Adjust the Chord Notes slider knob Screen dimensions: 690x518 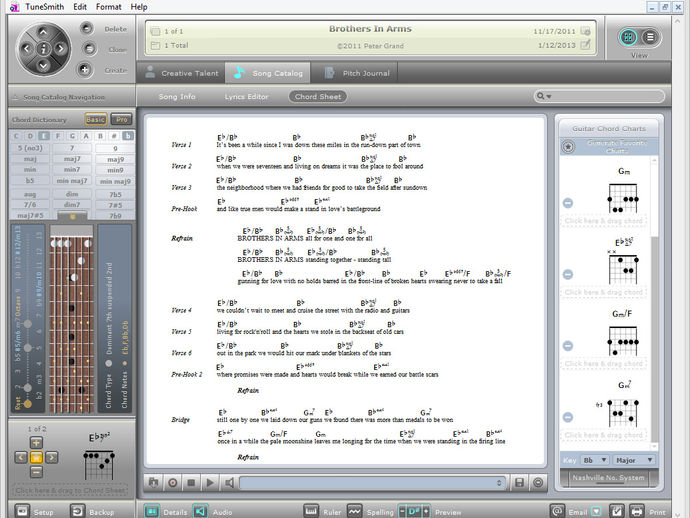coord(125,364)
